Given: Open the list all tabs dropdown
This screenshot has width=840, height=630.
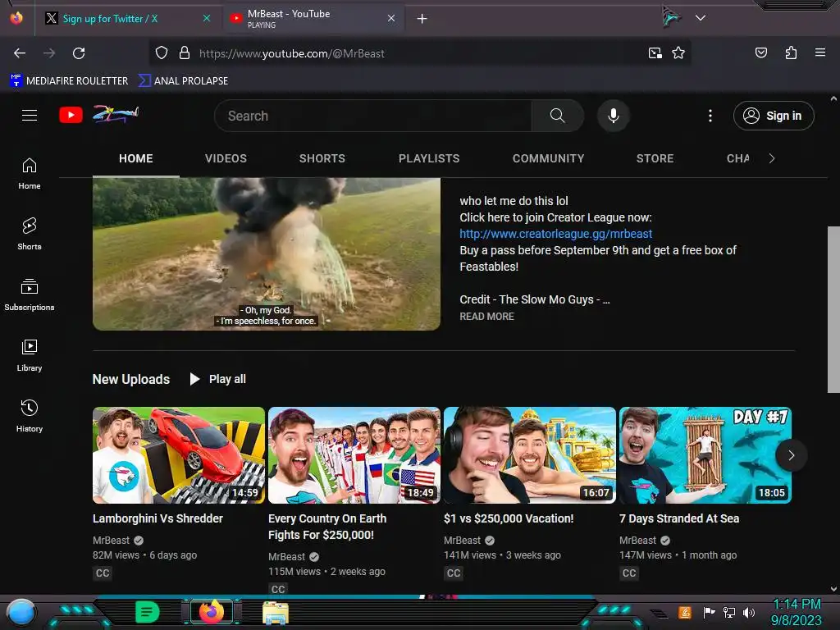Looking at the screenshot, I should coord(701,18).
